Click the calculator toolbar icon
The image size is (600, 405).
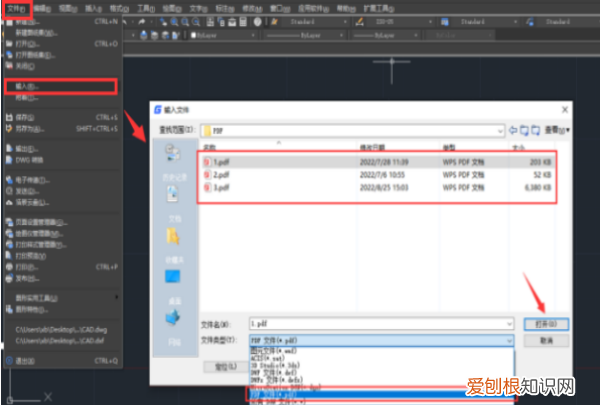pos(243,22)
